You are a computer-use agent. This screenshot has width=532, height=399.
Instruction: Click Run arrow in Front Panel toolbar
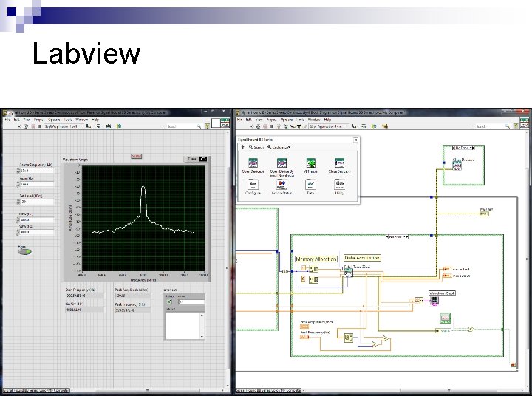pos(20,126)
